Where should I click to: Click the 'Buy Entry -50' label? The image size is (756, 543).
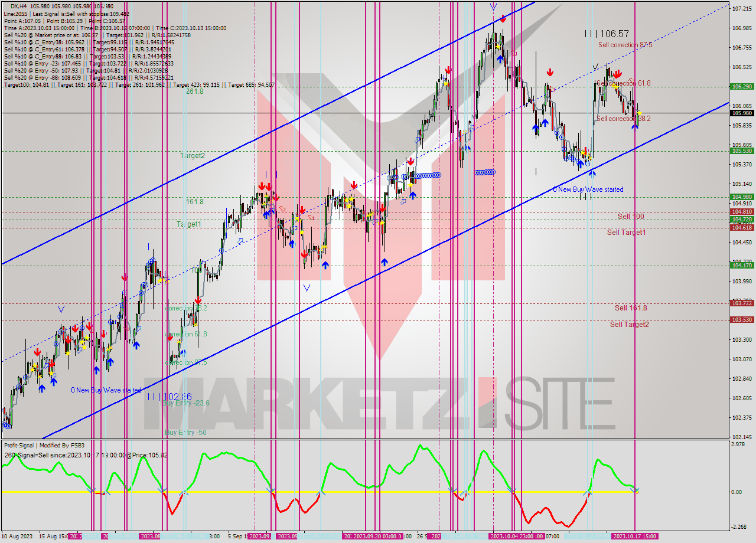click(x=186, y=433)
